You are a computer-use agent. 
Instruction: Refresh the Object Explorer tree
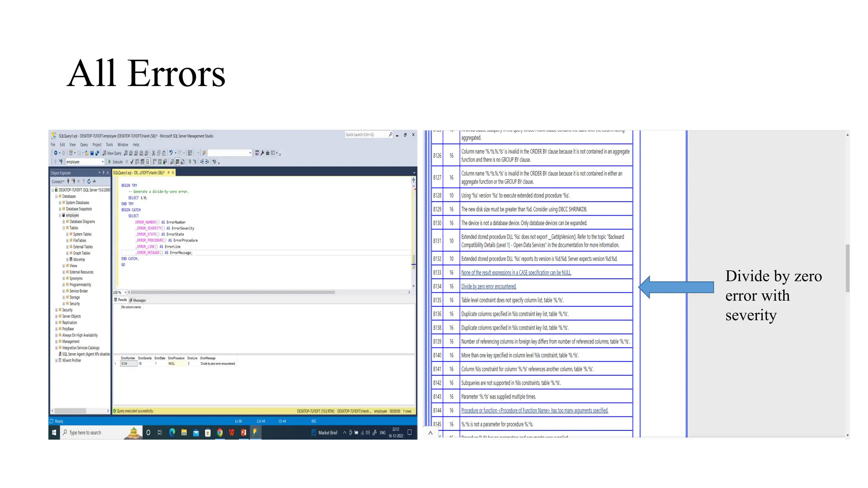tap(89, 181)
